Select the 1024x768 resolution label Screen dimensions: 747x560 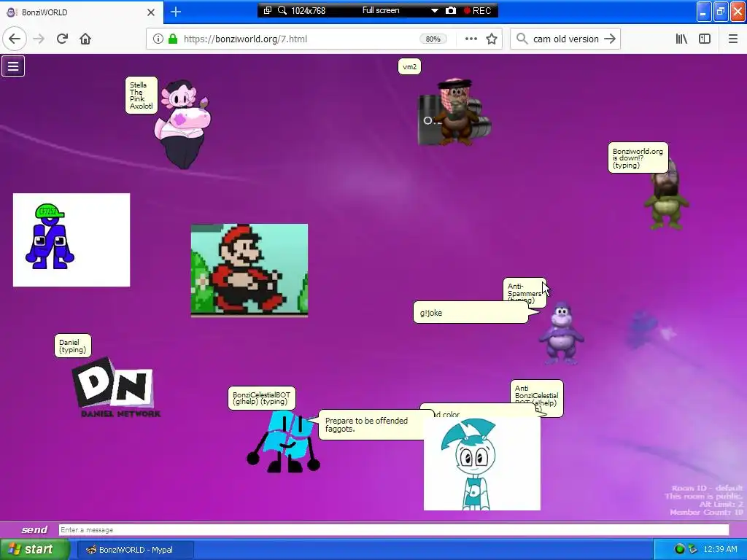(x=309, y=10)
